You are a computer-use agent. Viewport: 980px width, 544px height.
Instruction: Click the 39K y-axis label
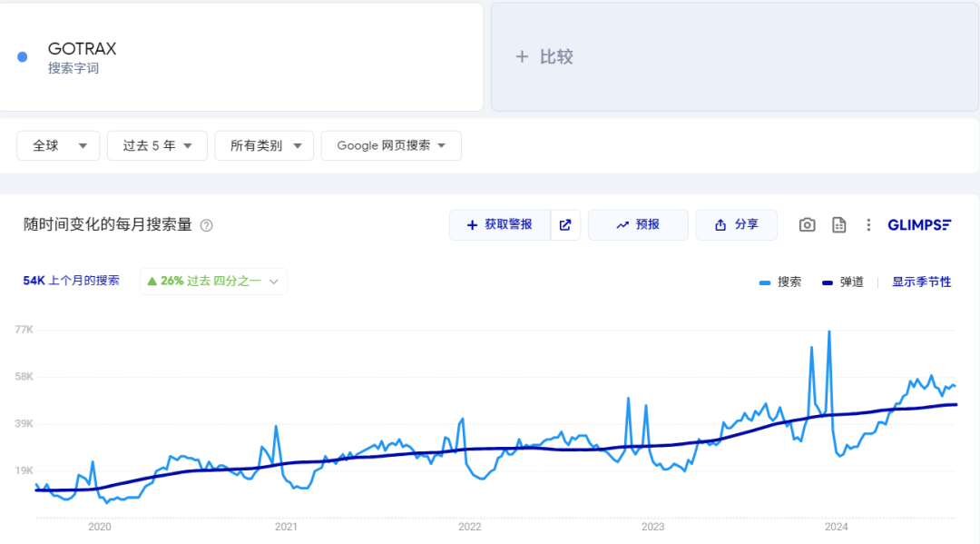click(x=24, y=423)
